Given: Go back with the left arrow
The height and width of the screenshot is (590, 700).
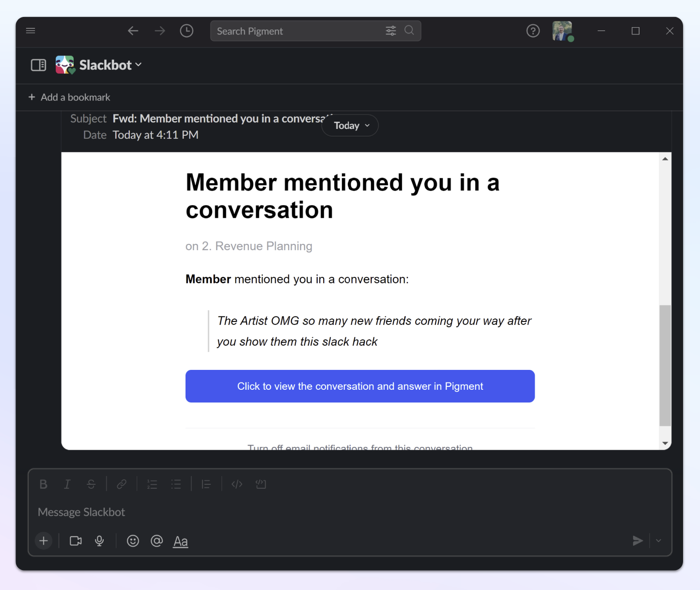Looking at the screenshot, I should pos(133,31).
